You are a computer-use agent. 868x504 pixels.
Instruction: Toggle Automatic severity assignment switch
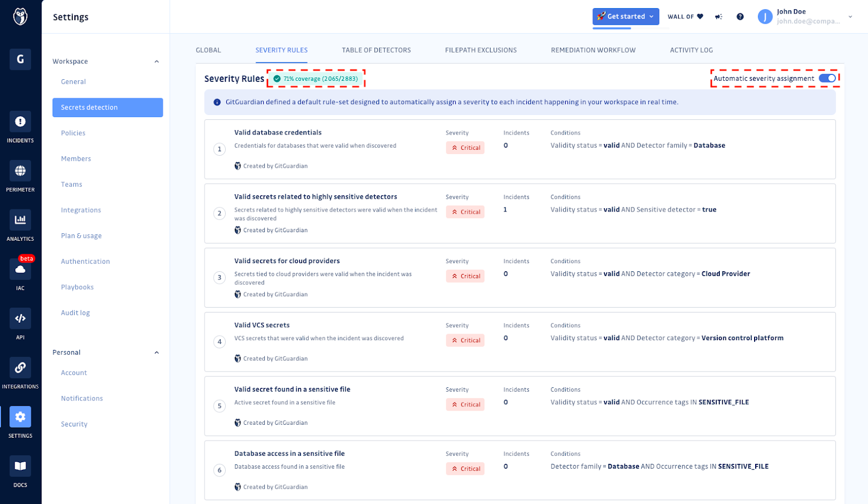tap(827, 78)
